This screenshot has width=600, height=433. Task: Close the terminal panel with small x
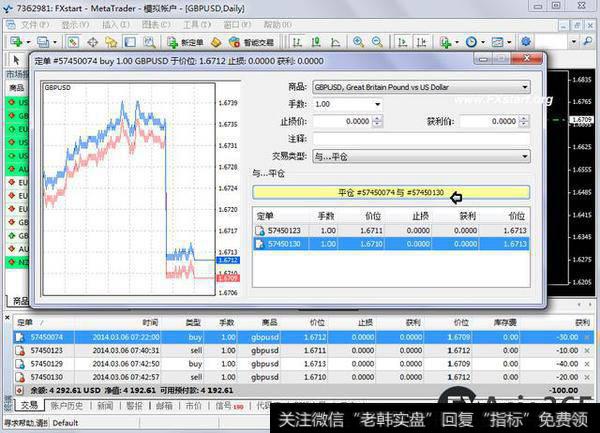click(7, 317)
